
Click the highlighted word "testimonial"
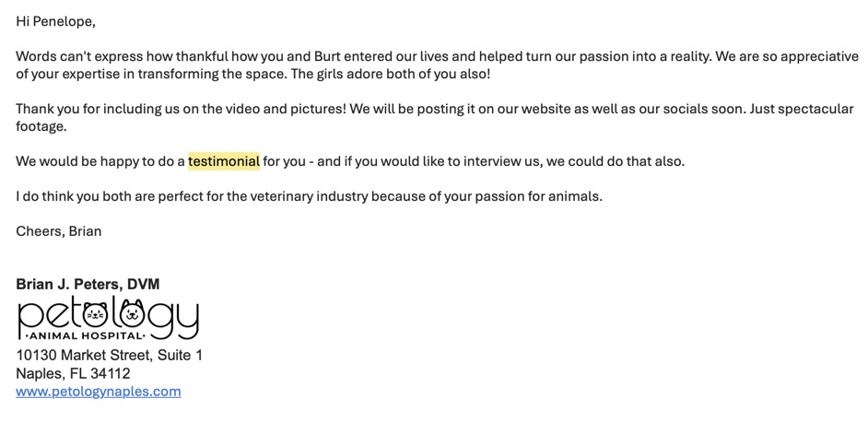pos(224,161)
